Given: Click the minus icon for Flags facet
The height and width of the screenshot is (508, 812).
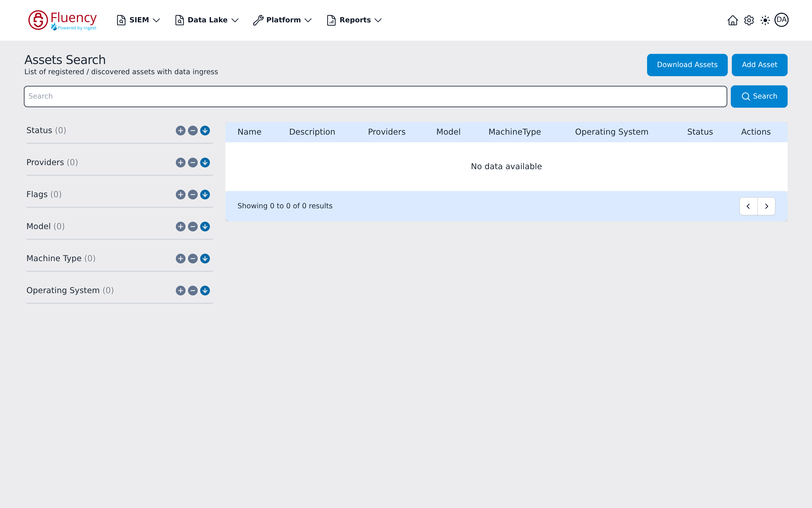Looking at the screenshot, I should click(193, 195).
